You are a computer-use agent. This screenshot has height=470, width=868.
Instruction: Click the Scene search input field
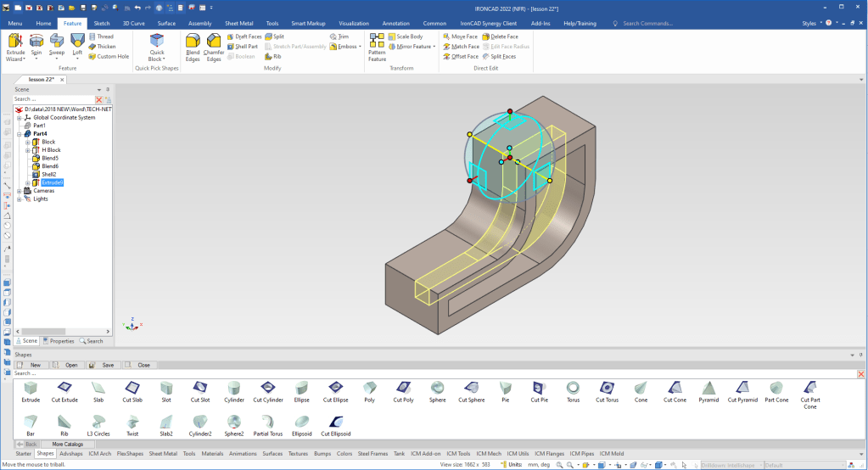(x=53, y=99)
